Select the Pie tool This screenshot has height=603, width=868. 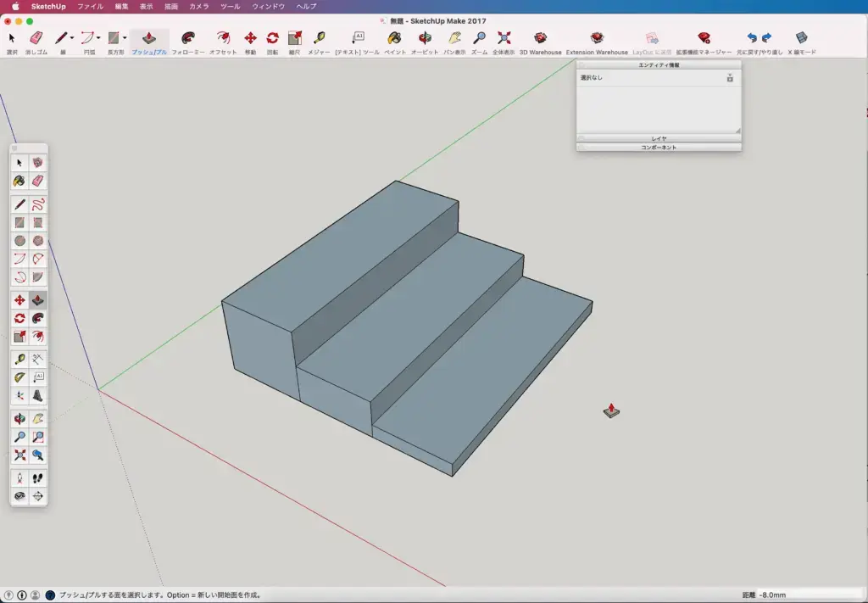coord(37,276)
